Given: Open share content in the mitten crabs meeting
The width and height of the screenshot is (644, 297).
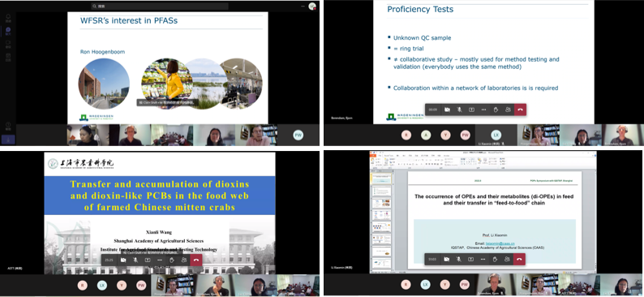Looking at the screenshot, I should [147, 260].
